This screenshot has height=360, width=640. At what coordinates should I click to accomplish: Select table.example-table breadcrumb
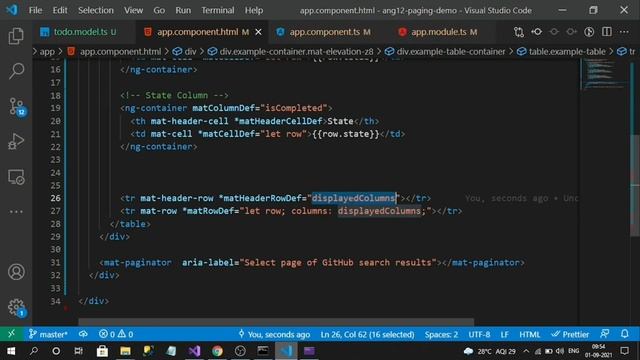[567, 51]
